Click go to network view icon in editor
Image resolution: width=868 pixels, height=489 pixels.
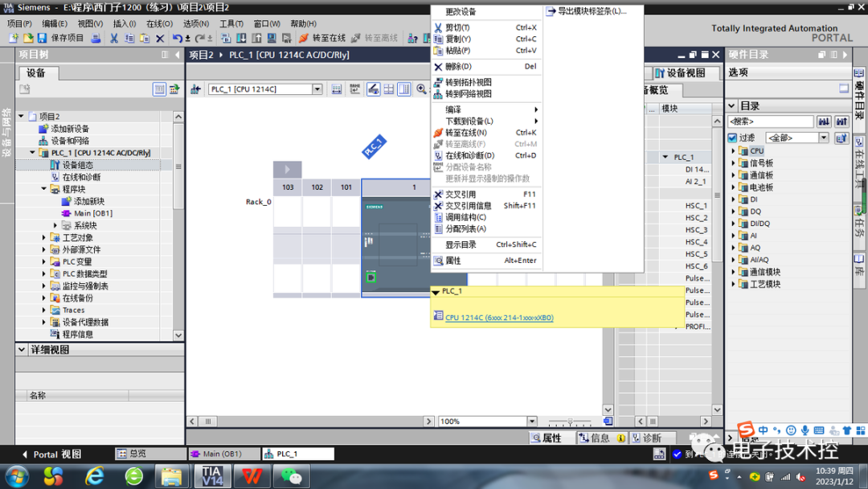195,89
